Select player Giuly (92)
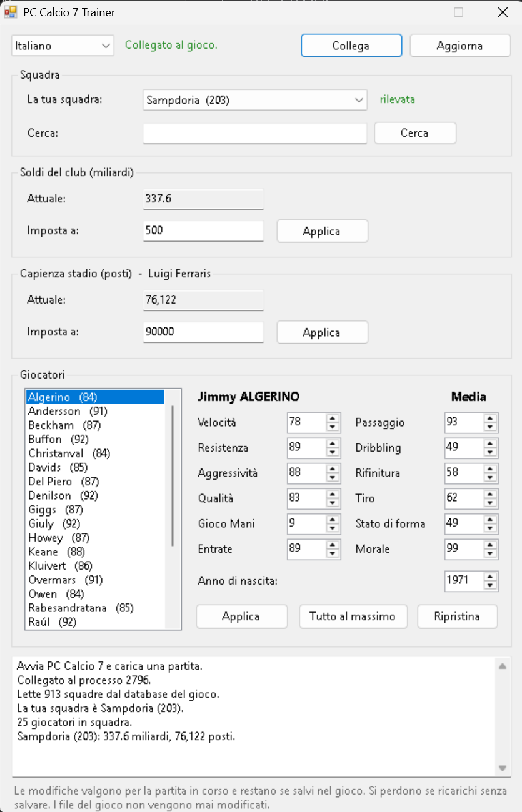The width and height of the screenshot is (522, 812). tap(94, 523)
